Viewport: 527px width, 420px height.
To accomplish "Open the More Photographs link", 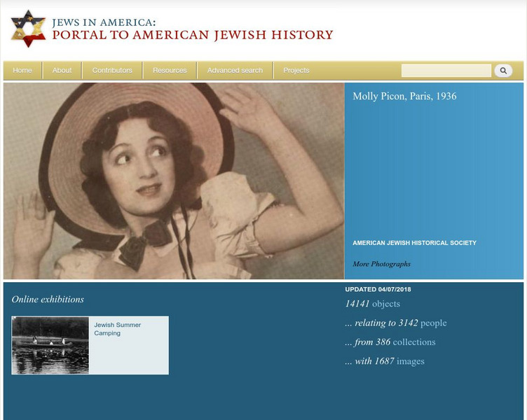I will [381, 264].
